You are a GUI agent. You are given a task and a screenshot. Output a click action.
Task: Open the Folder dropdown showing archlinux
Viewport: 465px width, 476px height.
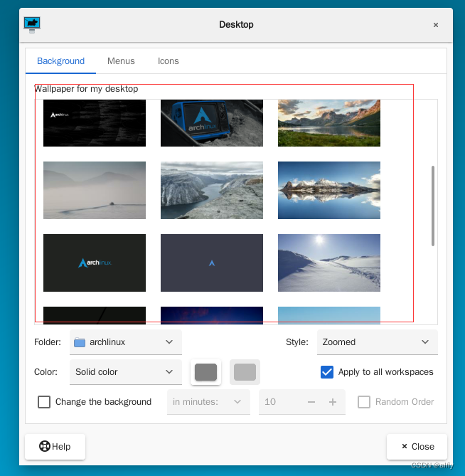tap(126, 342)
